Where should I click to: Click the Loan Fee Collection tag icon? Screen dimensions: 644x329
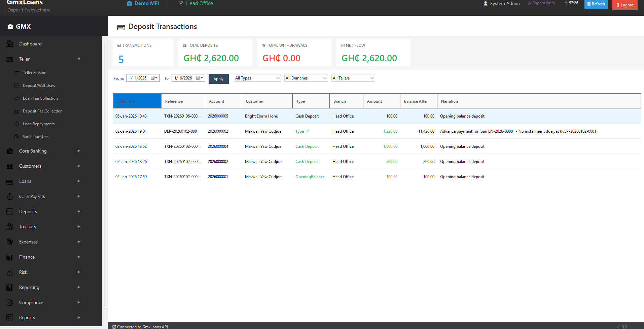[16, 98]
